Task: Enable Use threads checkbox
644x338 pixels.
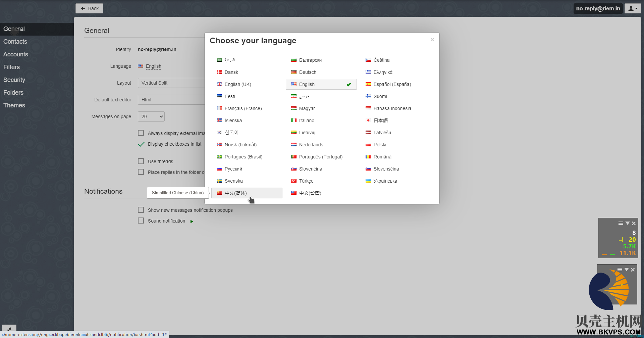Action: click(x=141, y=161)
